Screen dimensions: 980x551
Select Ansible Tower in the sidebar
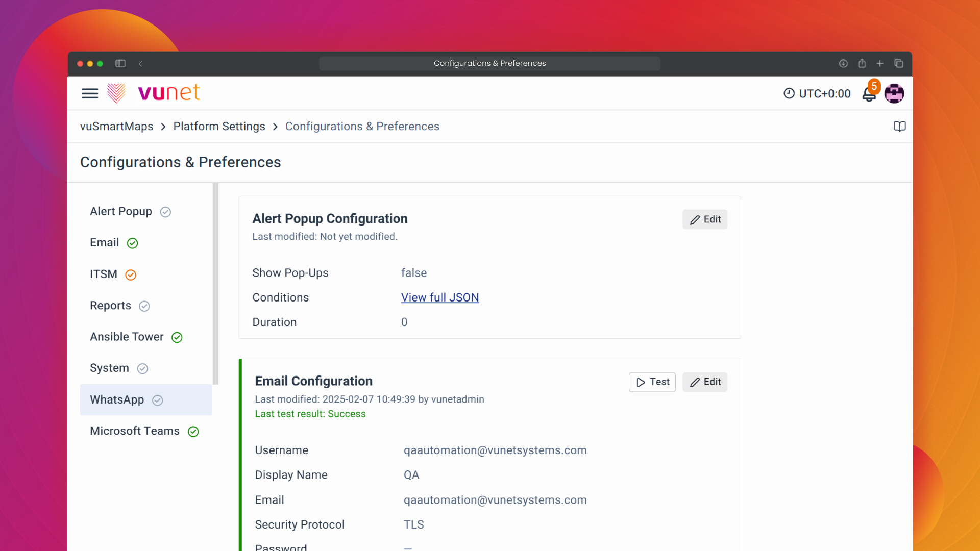tap(127, 337)
